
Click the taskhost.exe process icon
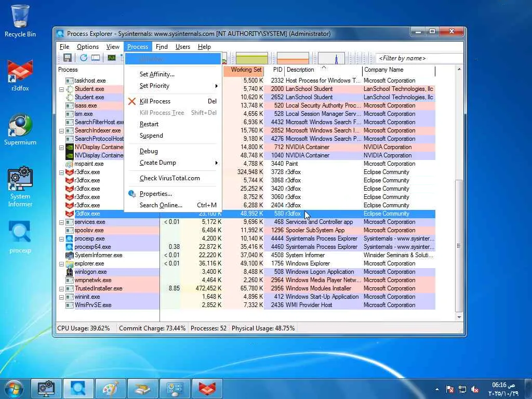point(70,81)
